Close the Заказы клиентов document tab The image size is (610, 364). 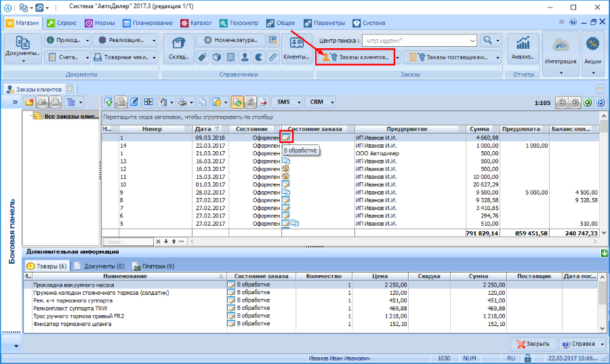click(70, 89)
